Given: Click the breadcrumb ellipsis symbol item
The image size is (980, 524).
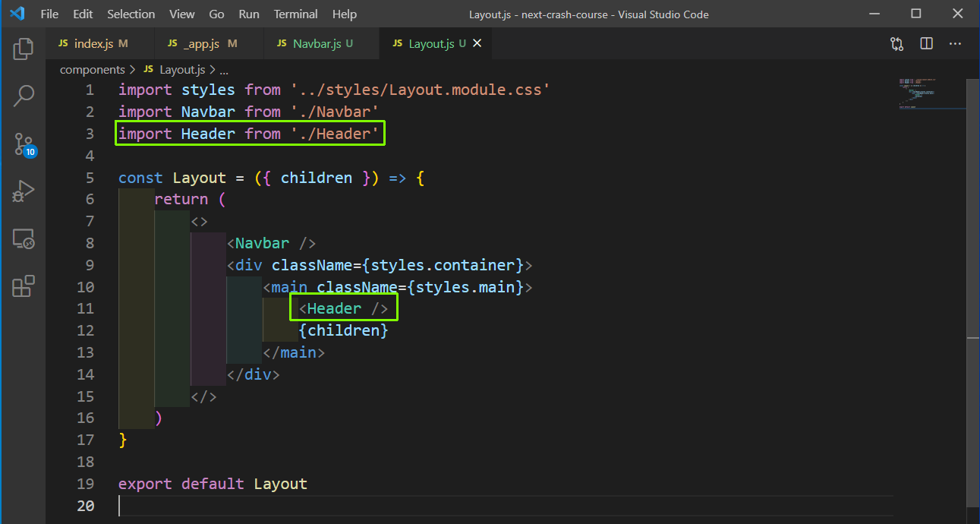Looking at the screenshot, I should click(x=224, y=70).
